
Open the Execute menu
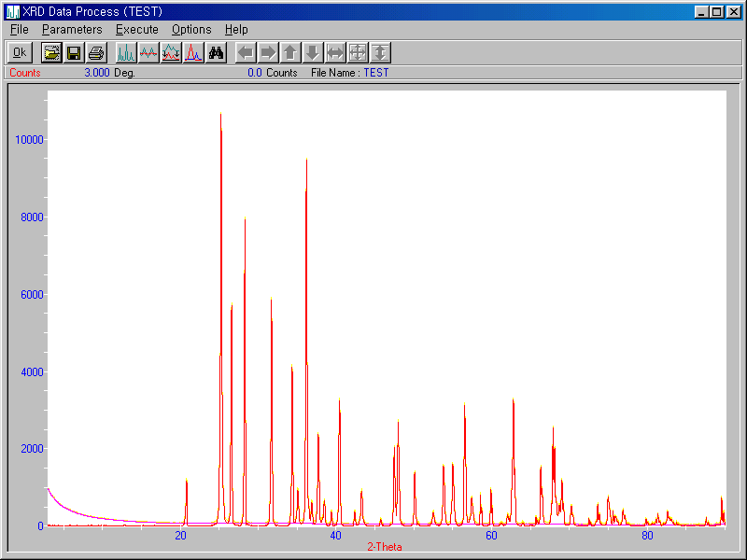[137, 30]
